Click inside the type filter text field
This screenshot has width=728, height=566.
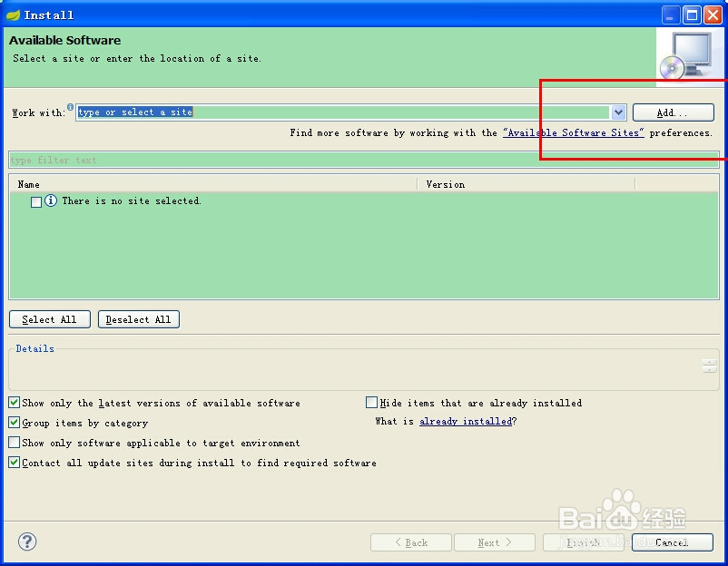[x=182, y=160]
